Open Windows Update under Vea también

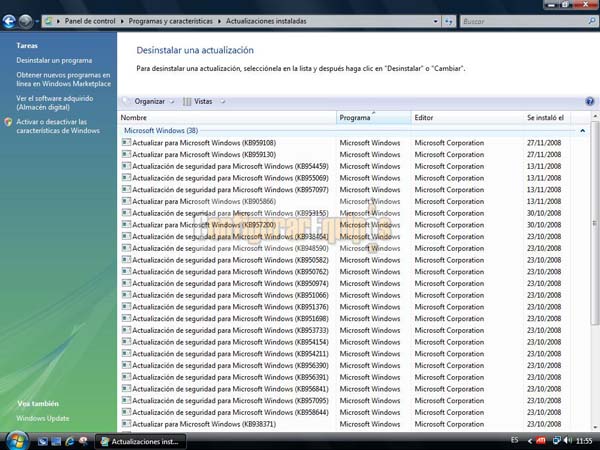click(43, 419)
